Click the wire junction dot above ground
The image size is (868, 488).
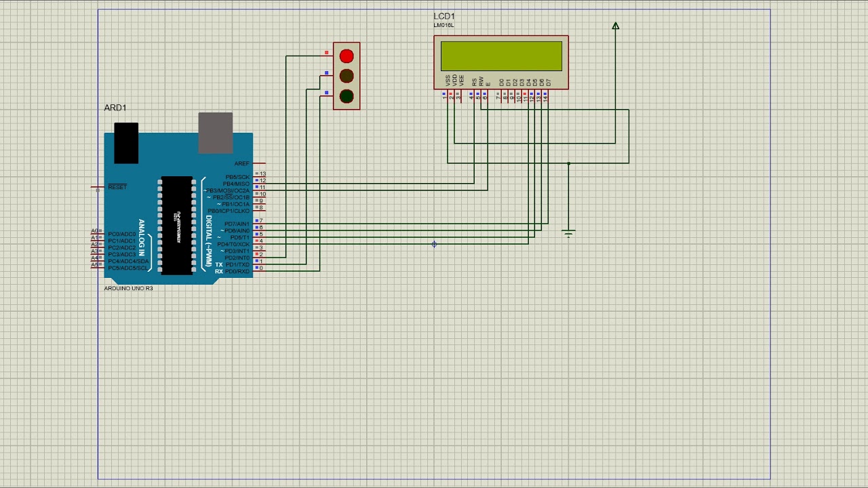pyautogui.click(x=568, y=163)
